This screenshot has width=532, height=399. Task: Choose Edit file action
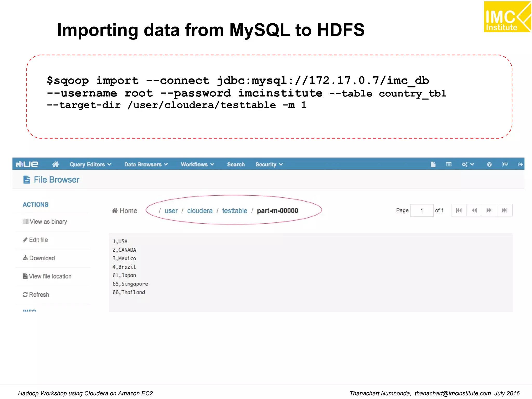[35, 240]
